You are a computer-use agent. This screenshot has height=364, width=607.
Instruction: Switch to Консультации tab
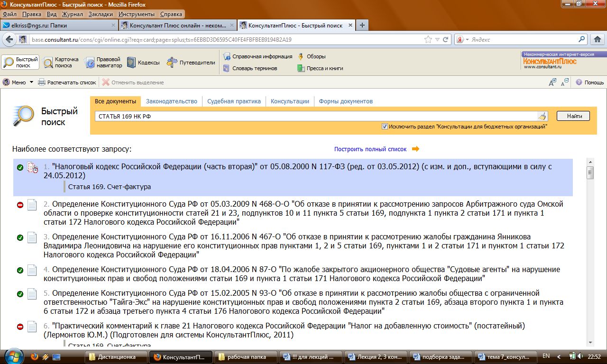290,101
